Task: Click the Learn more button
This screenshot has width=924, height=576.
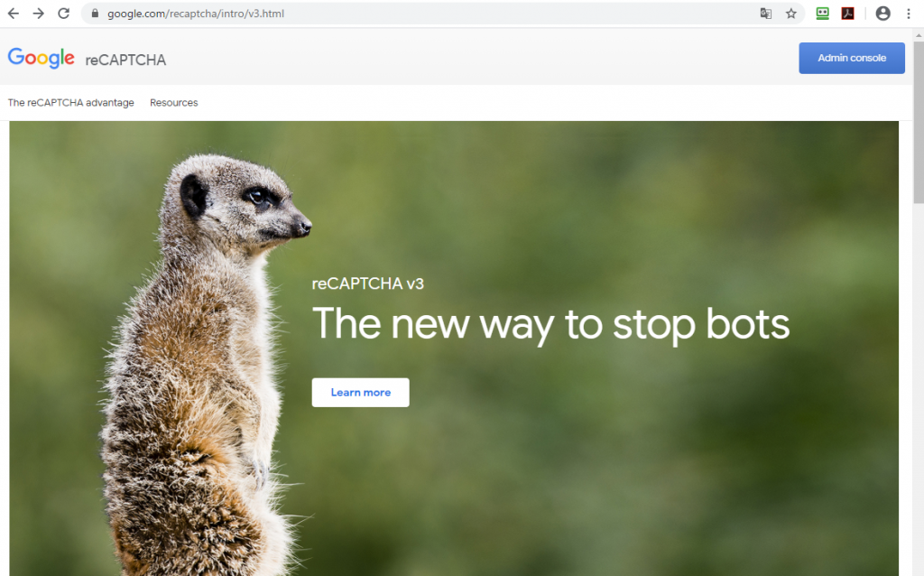Action: pos(361,392)
